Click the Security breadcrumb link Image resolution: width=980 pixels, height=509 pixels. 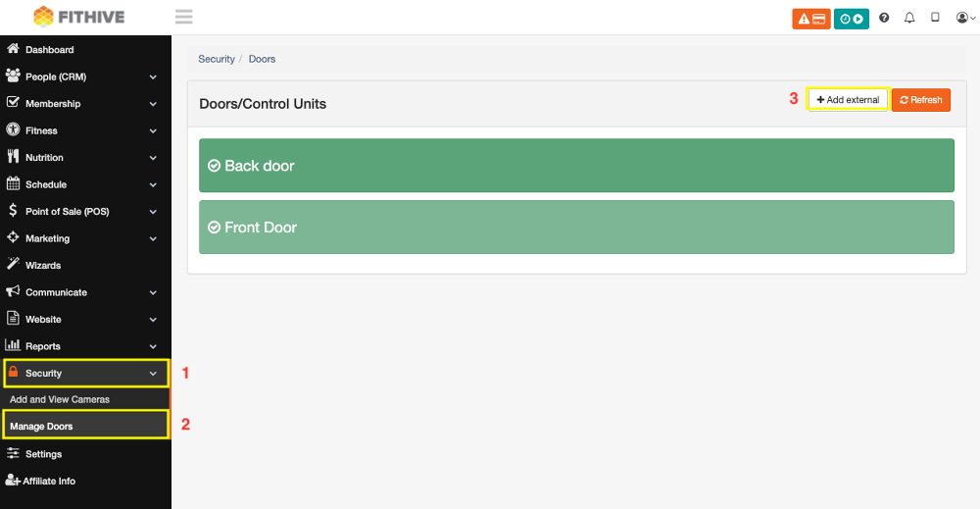(217, 59)
